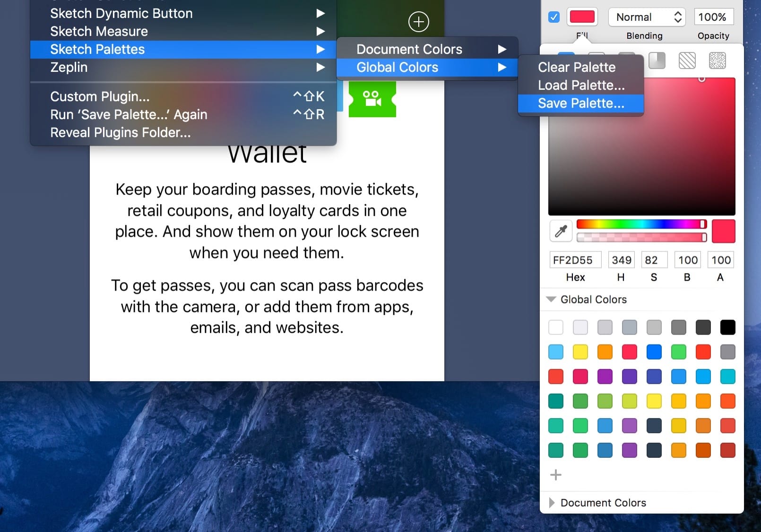Edit the Hex value field FF2D55
The height and width of the screenshot is (532, 761).
575,260
